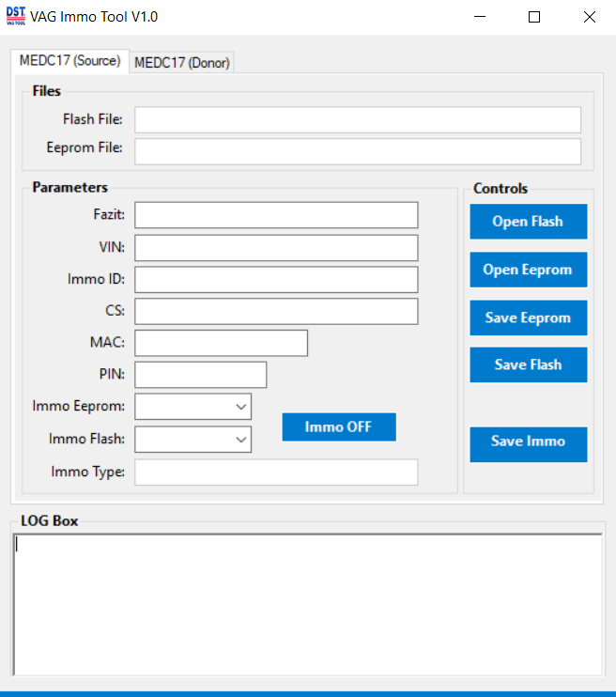Click the Save Eeprom button
This screenshot has width=616, height=697.
[x=529, y=318]
